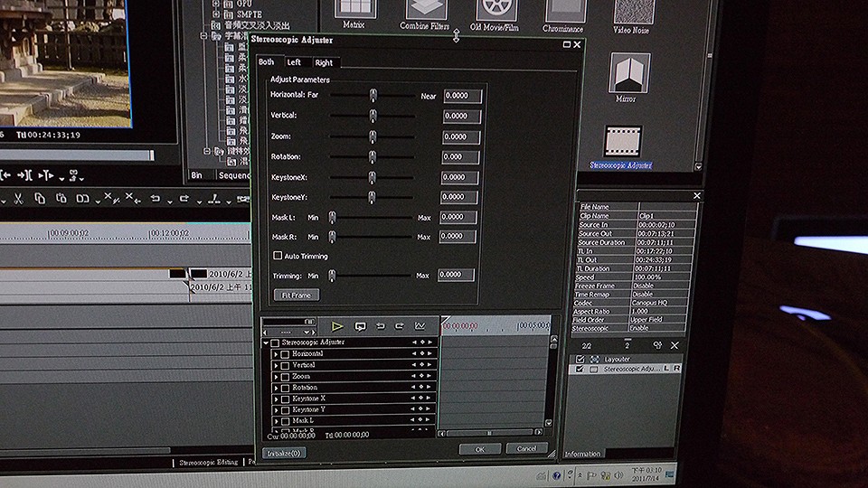
Task: Select the Mirror effect icon
Action: pyautogui.click(x=630, y=73)
